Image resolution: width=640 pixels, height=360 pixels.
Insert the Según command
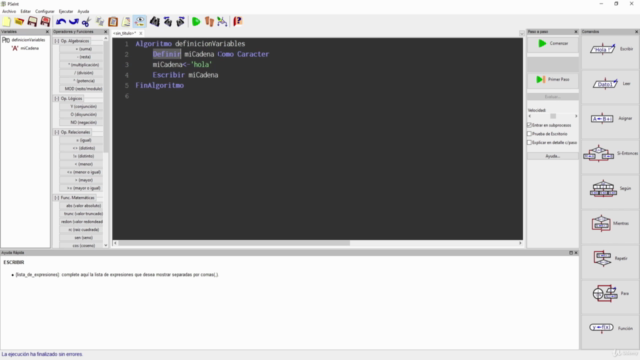(x=611, y=189)
